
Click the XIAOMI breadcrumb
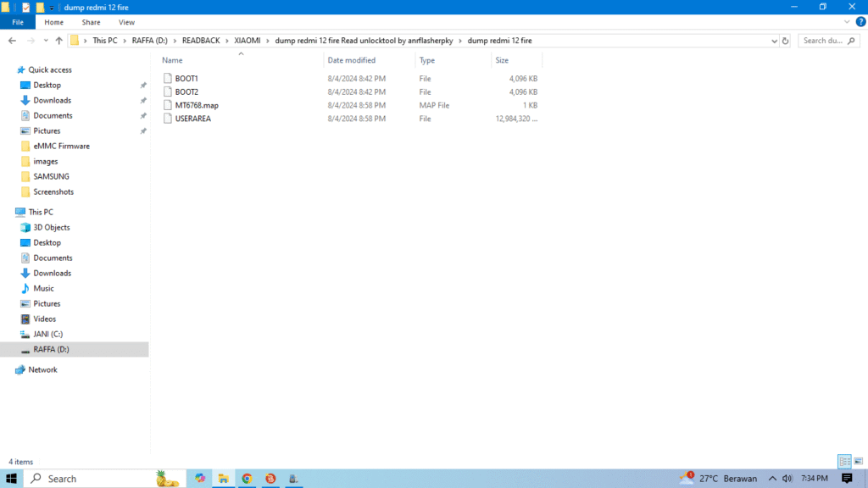pos(247,41)
